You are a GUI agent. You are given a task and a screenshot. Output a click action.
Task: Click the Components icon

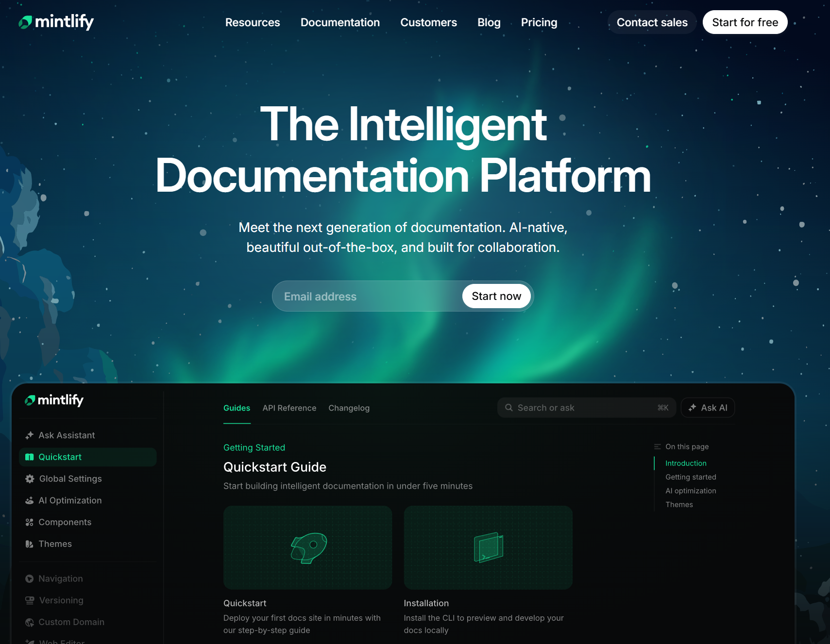pos(29,522)
